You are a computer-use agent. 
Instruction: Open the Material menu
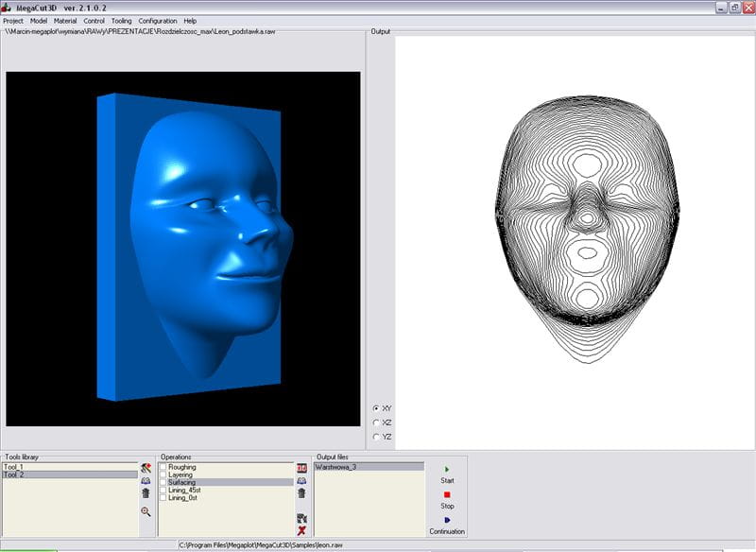pyautogui.click(x=65, y=20)
